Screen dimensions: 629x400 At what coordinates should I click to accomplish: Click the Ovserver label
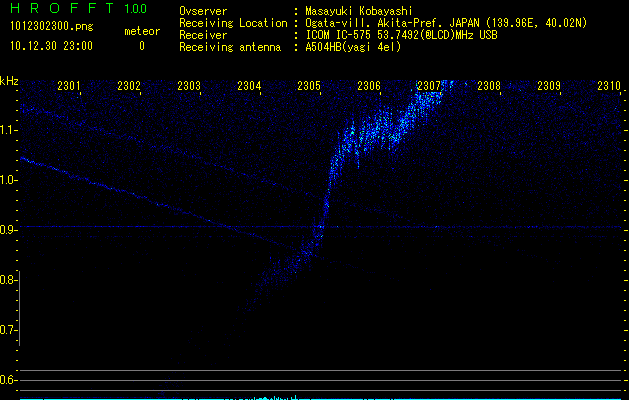203,11
